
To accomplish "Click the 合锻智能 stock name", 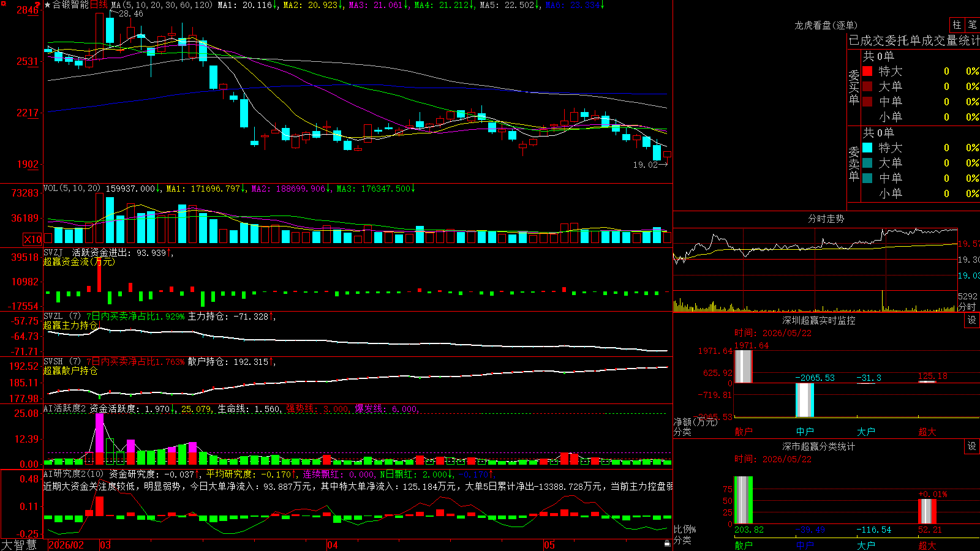I will pyautogui.click(x=70, y=5).
